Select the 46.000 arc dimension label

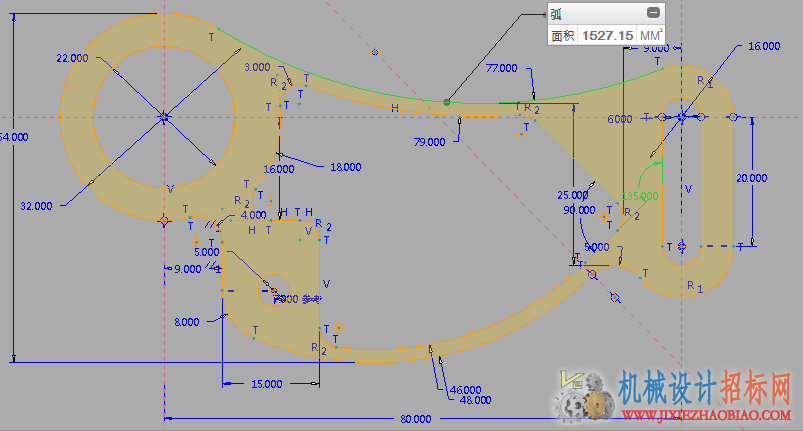pos(465,390)
